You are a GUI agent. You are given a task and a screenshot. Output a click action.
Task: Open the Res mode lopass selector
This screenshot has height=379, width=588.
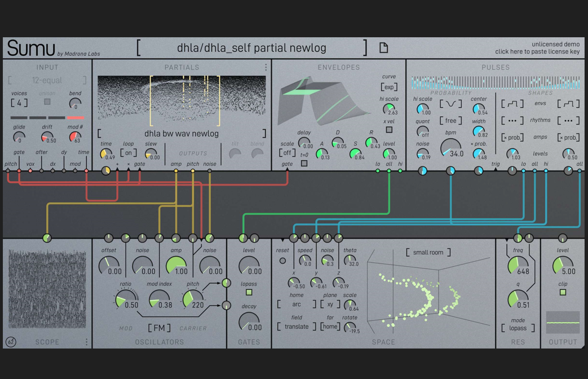pyautogui.click(x=518, y=328)
